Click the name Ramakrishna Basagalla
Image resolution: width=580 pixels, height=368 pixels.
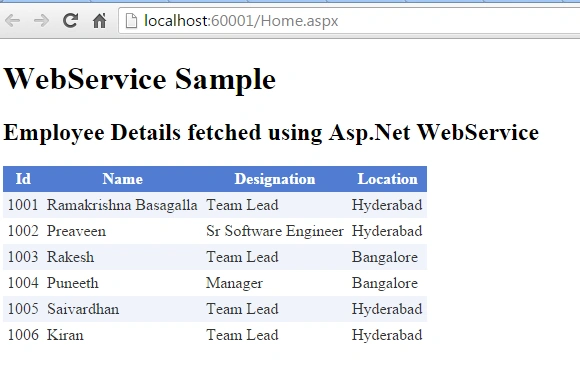click(x=122, y=205)
